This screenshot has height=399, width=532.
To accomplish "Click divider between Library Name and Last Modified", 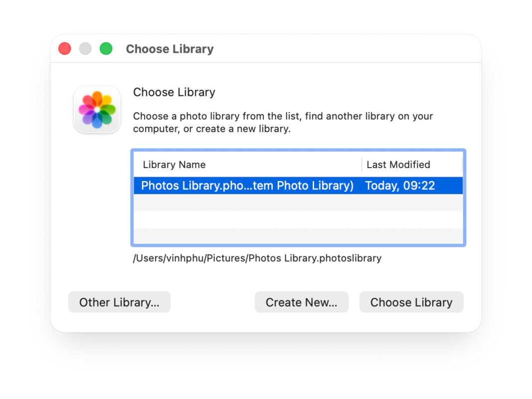I will [x=361, y=165].
